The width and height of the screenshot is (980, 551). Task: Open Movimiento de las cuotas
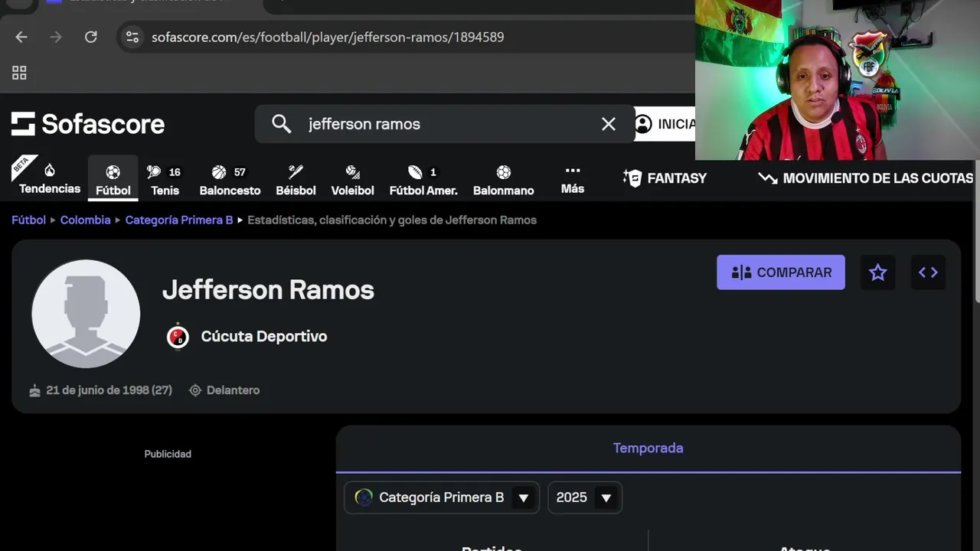tap(865, 178)
